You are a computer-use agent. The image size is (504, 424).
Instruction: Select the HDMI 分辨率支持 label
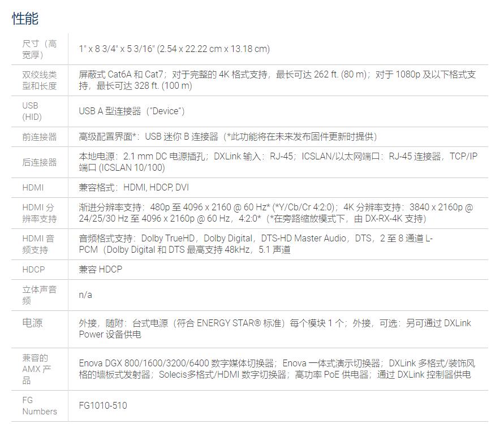40,213
